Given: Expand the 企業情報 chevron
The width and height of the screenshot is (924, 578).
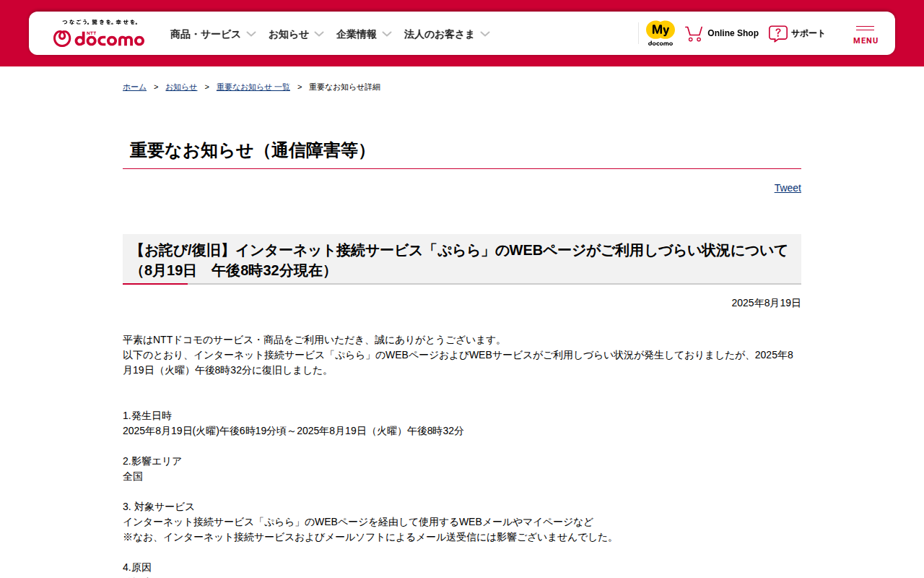Looking at the screenshot, I should [387, 34].
